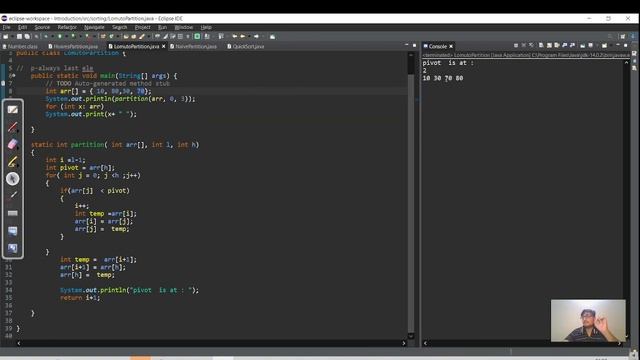The height and width of the screenshot is (360, 640).
Task: Click the screen monitor icon in annotation toolbar
Action: pyautogui.click(x=13, y=231)
